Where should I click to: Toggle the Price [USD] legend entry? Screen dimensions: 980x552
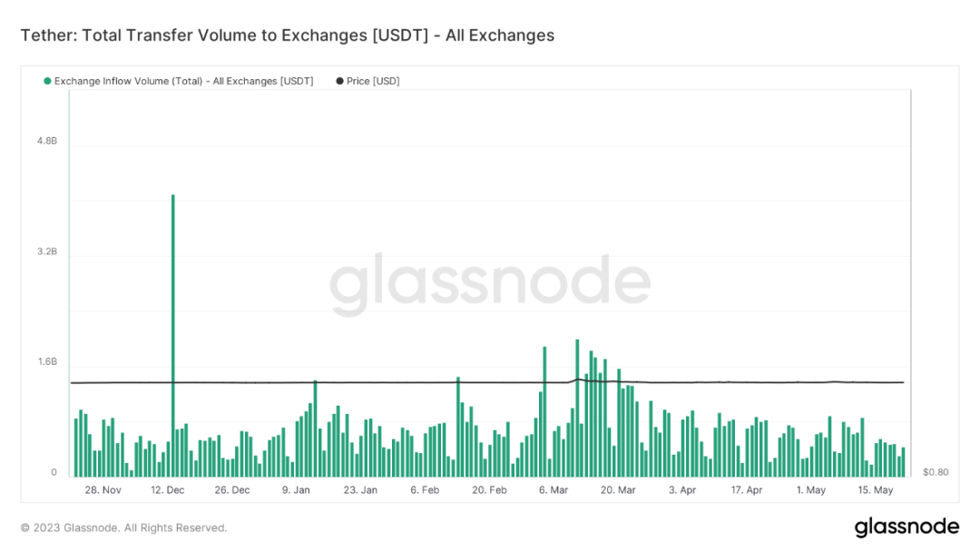(368, 82)
